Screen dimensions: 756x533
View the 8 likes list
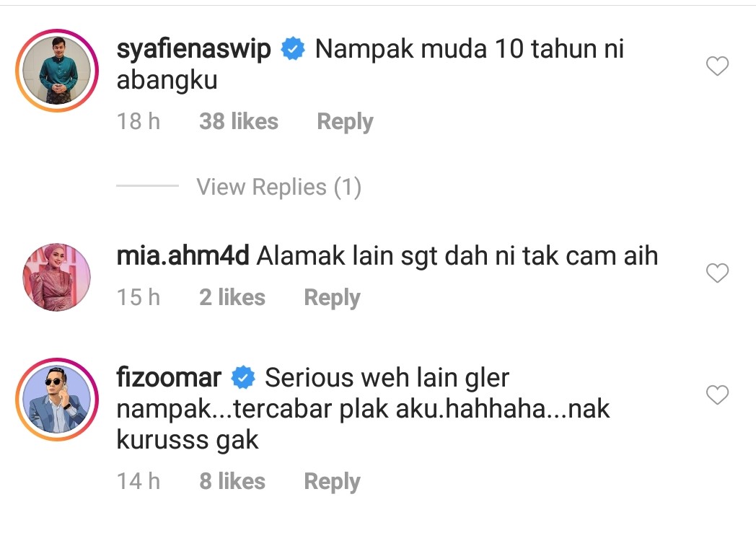point(232,481)
